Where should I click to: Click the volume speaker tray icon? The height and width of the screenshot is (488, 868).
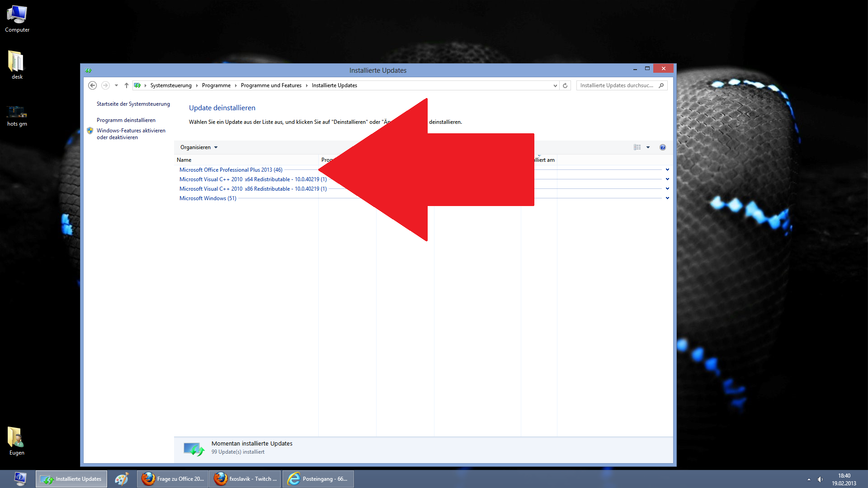pyautogui.click(x=820, y=479)
